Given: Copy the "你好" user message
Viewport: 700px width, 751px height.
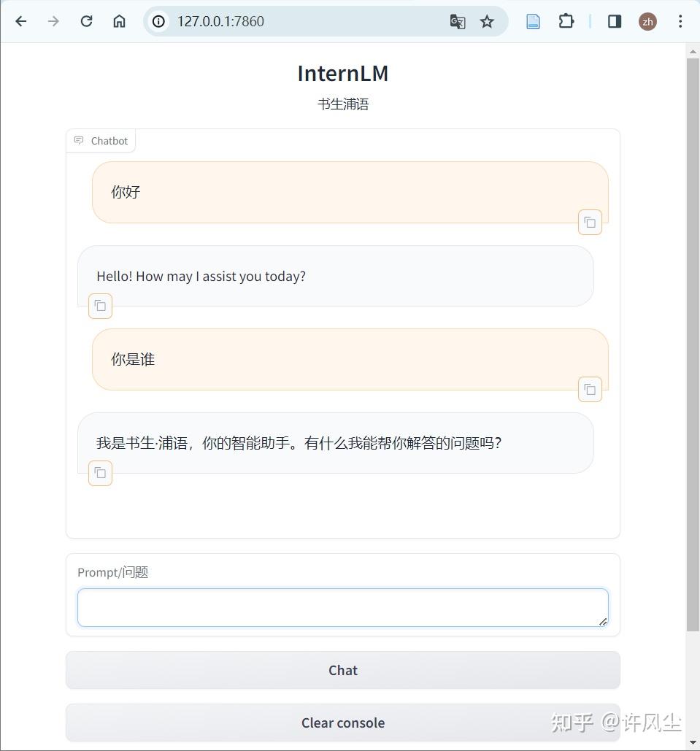Looking at the screenshot, I should pyautogui.click(x=590, y=222).
